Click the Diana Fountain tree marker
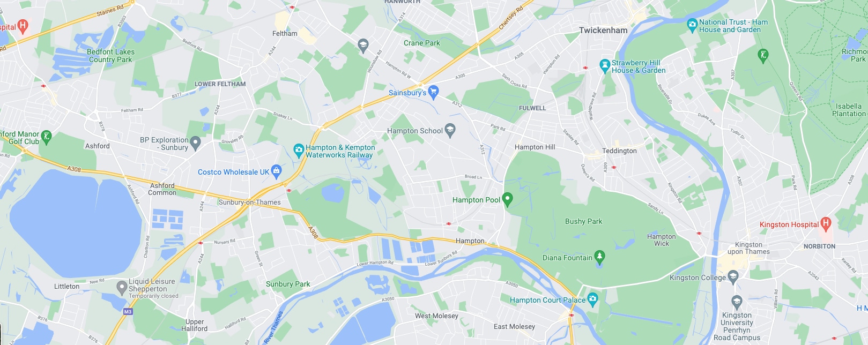This screenshot has height=345, width=868. tap(599, 257)
